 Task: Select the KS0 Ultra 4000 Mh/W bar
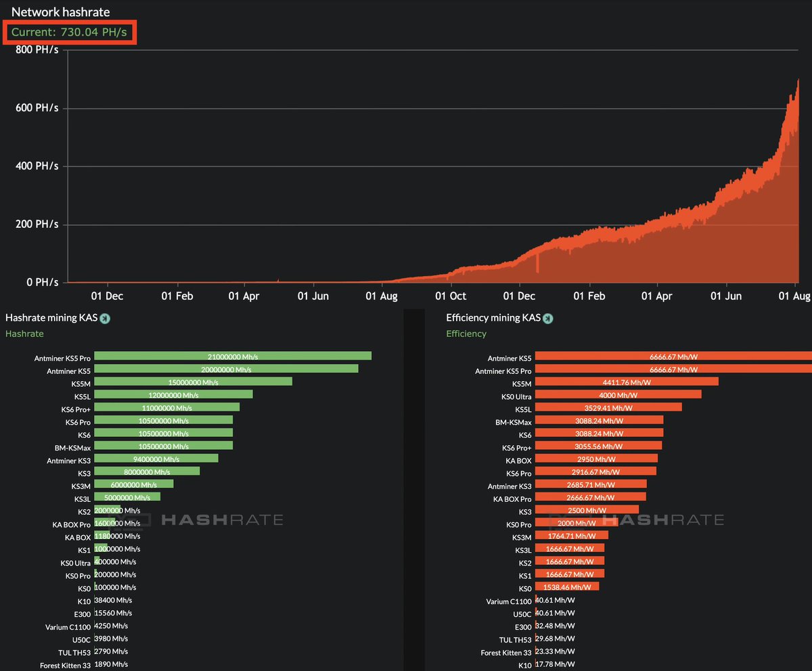(618, 395)
